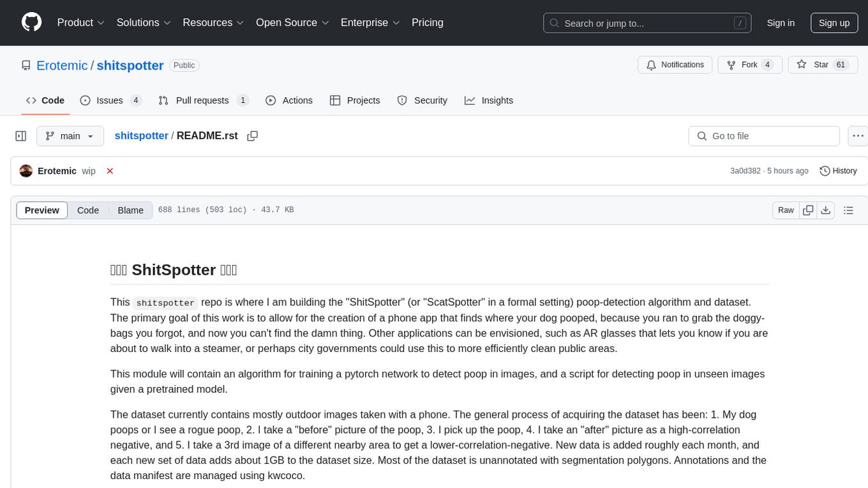Click the Notifications bell button
The width and height of the screenshot is (868, 488).
pyautogui.click(x=675, y=65)
